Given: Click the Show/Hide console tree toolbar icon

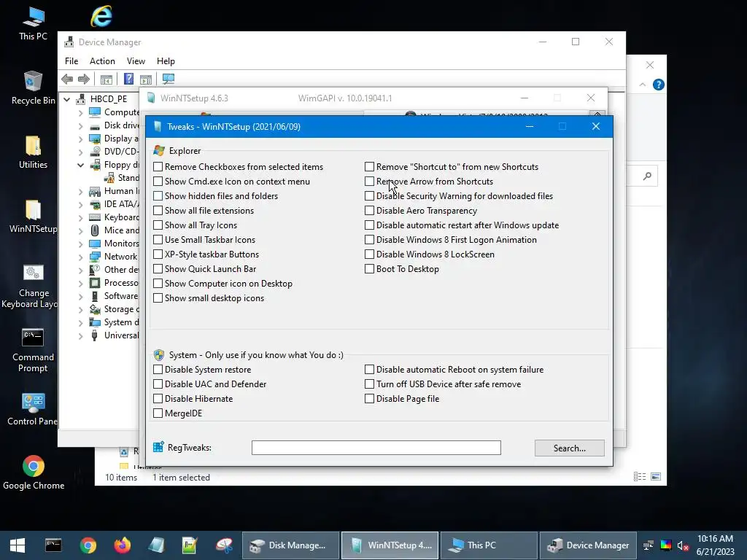Looking at the screenshot, I should [x=107, y=79].
